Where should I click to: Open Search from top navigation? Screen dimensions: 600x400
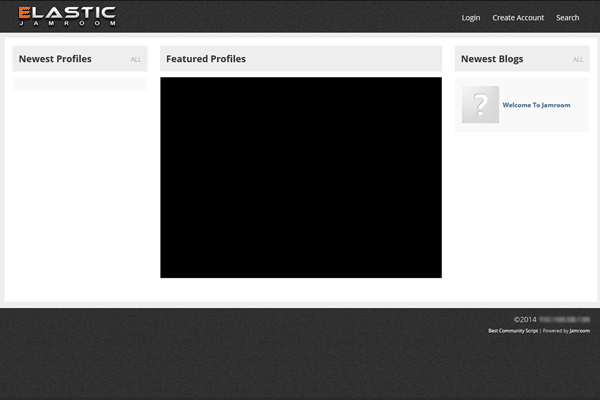tap(567, 18)
